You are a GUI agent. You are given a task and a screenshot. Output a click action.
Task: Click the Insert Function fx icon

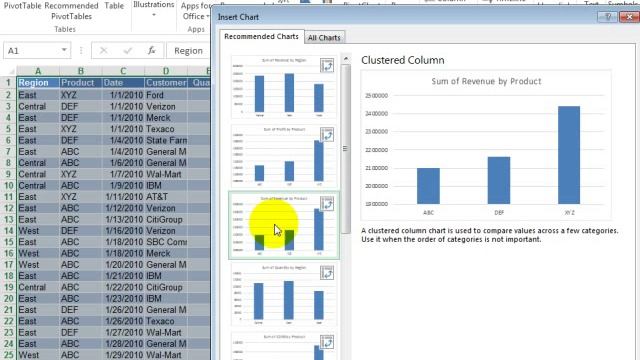pyautogui.click(x=151, y=51)
